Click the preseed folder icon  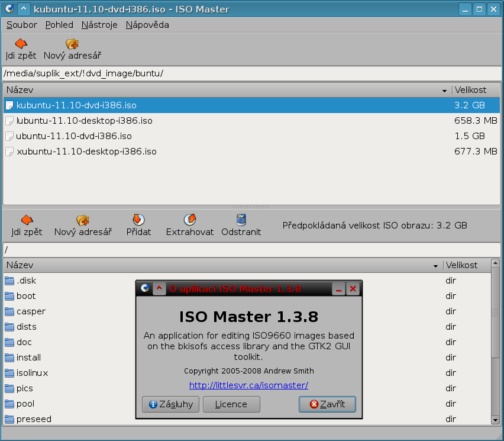[9, 420]
